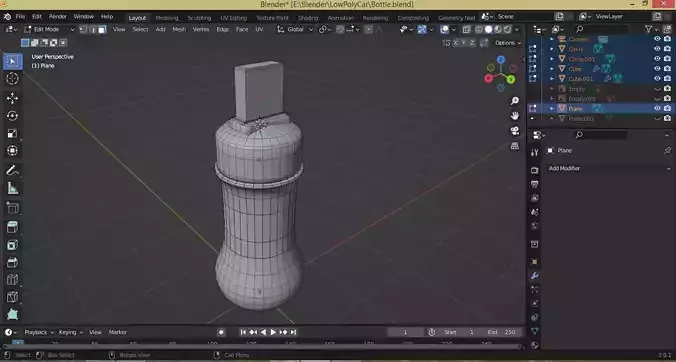Open the Mesh menu in viewport header
676x362 pixels.
tap(179, 29)
